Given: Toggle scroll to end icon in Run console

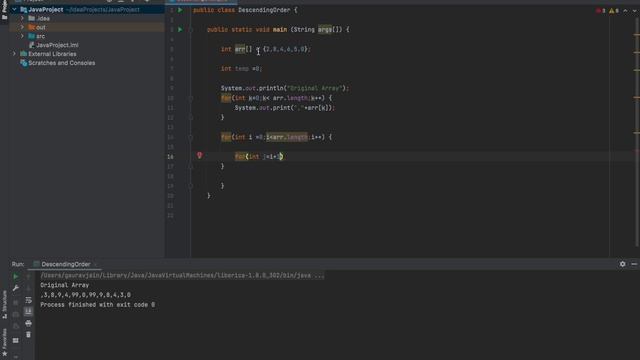Looking at the screenshot, I should [x=28, y=312].
